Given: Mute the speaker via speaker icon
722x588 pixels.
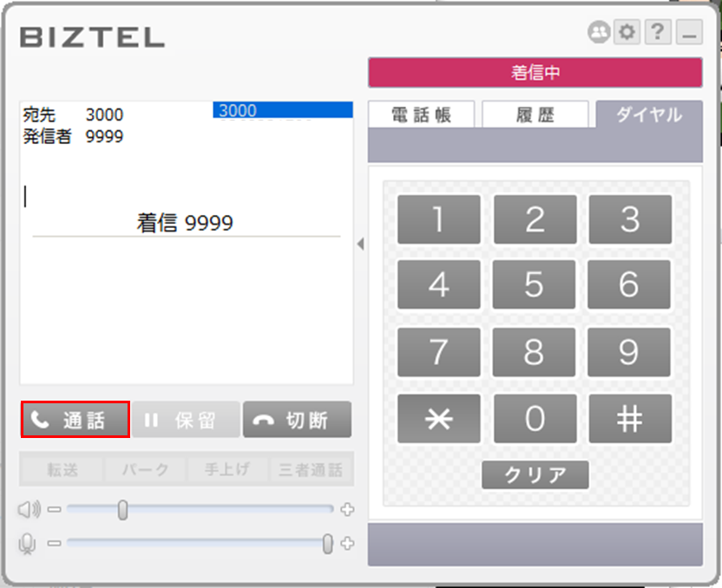Looking at the screenshot, I should (29, 509).
